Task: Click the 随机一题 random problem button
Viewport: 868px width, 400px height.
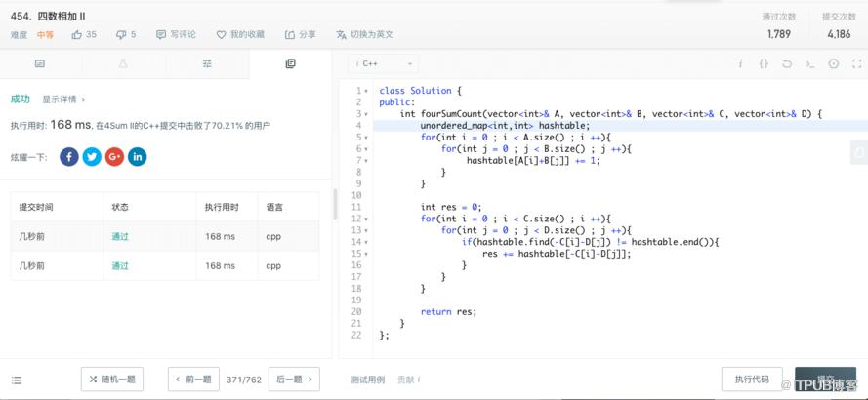Action: point(112,379)
